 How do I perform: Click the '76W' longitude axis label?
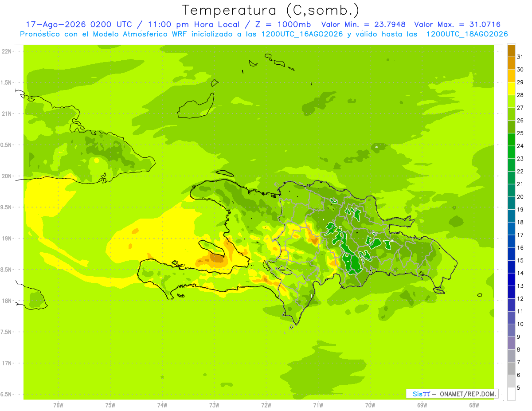[x=58, y=405]
